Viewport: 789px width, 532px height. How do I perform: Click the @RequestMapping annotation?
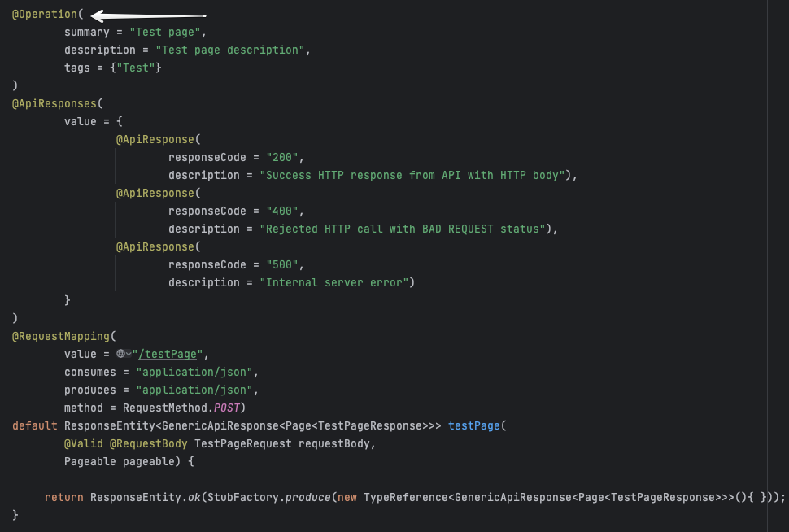(61, 336)
